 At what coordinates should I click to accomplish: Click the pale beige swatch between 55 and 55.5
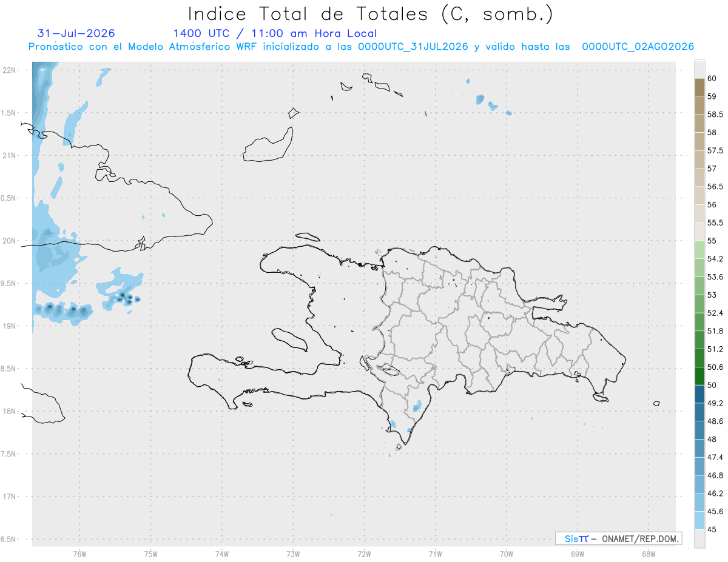point(699,232)
